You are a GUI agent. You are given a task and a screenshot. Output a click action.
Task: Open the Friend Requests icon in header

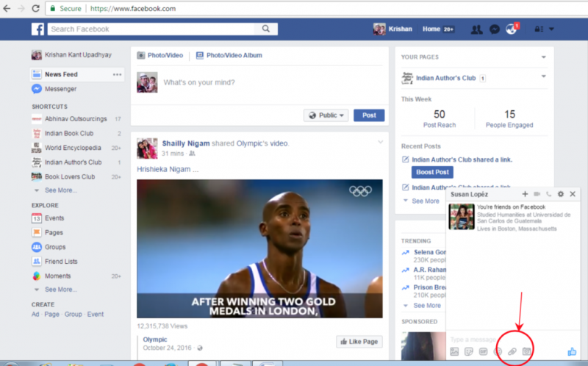pyautogui.click(x=476, y=29)
